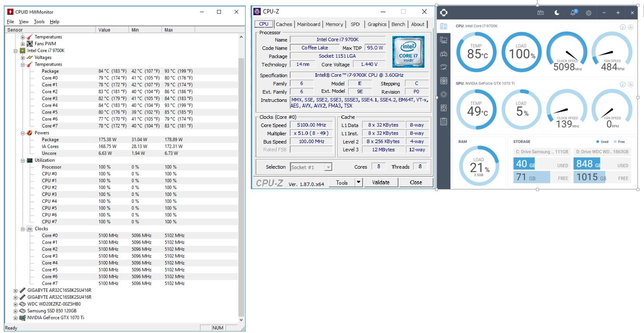This screenshot has height=333, width=644.
Task: Click the graph icon on the GPU panel
Action: pos(631,84)
